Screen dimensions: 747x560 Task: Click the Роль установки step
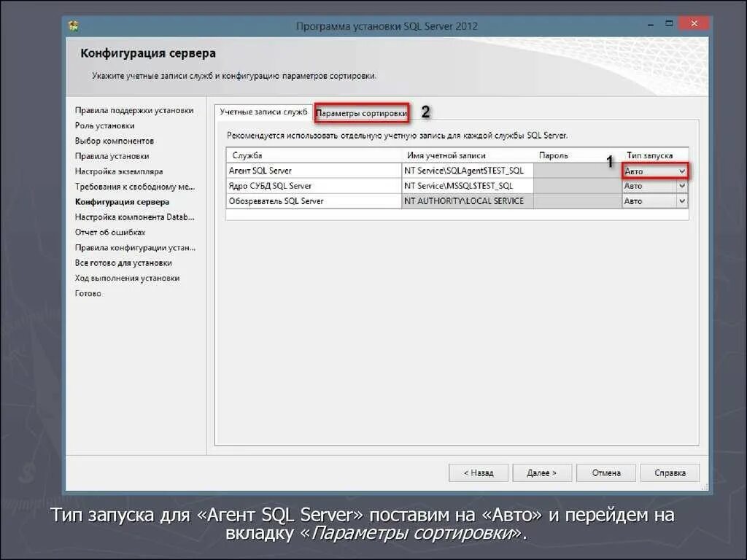pyautogui.click(x=104, y=125)
